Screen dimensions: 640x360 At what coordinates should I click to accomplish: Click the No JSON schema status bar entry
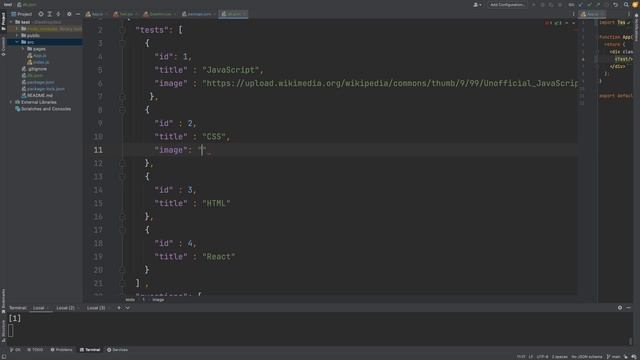click(x=587, y=357)
